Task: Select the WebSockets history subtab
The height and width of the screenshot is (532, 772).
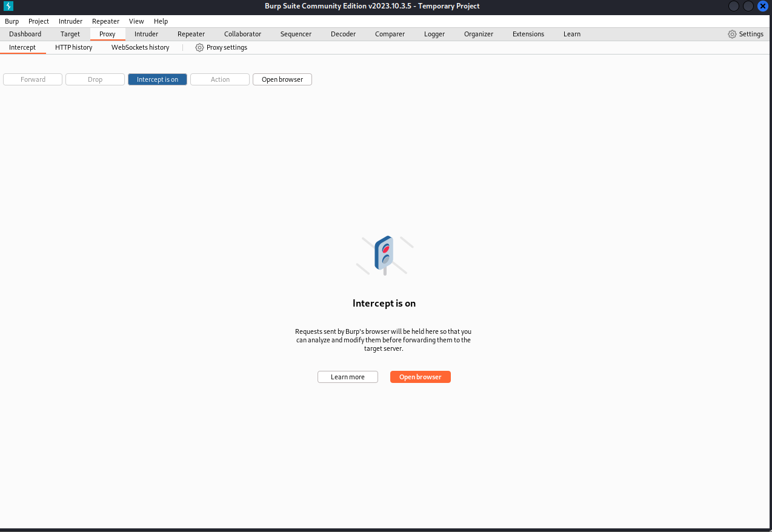Action: (140, 47)
